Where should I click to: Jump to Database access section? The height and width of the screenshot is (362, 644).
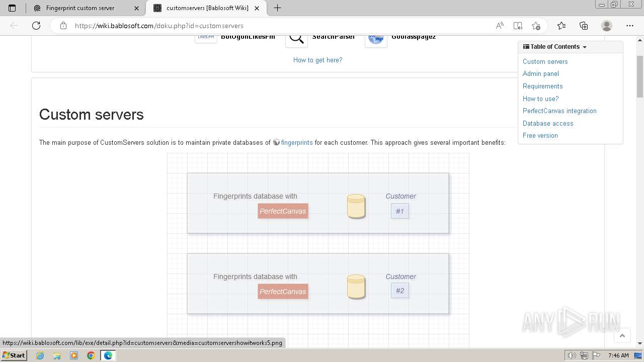[x=548, y=123]
